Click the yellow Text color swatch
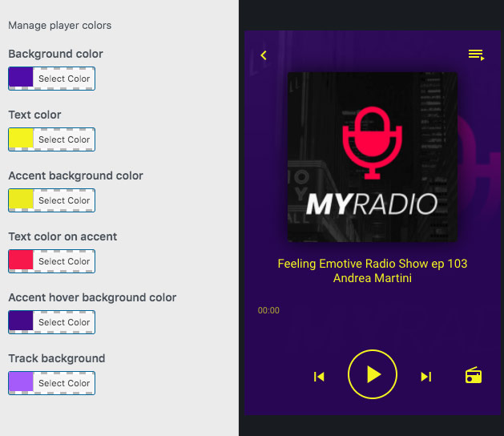Image resolution: width=504 pixels, height=436 pixels. (x=21, y=139)
